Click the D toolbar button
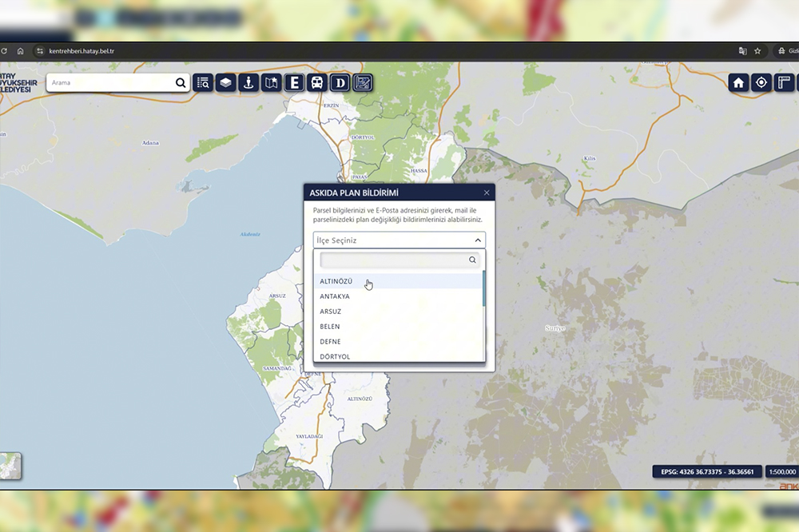This screenshot has width=799, height=532. point(340,82)
